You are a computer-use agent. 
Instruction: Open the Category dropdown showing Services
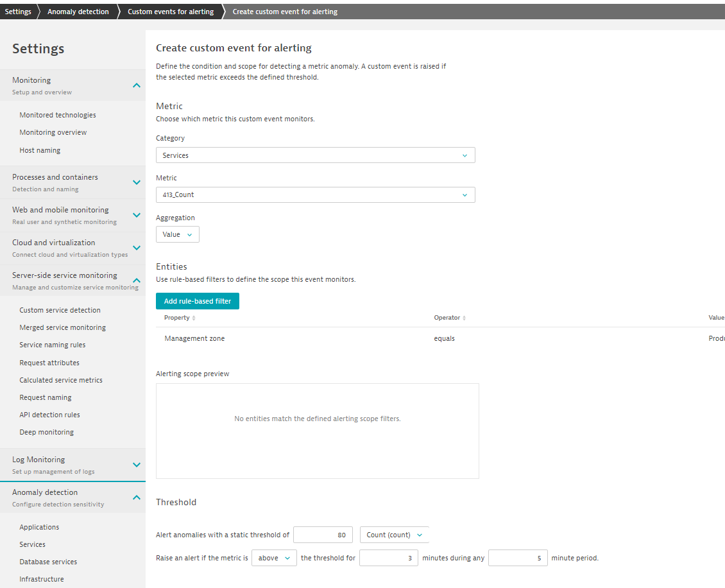[315, 155]
